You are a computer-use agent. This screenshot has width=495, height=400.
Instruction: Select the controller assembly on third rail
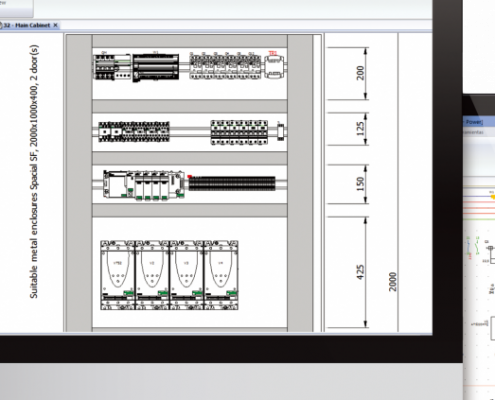pyautogui.click(x=144, y=185)
